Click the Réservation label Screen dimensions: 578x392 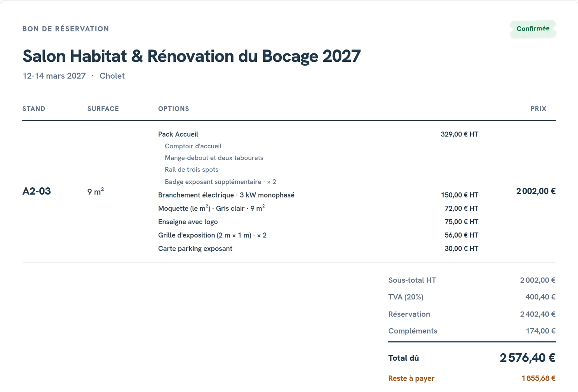(409, 314)
